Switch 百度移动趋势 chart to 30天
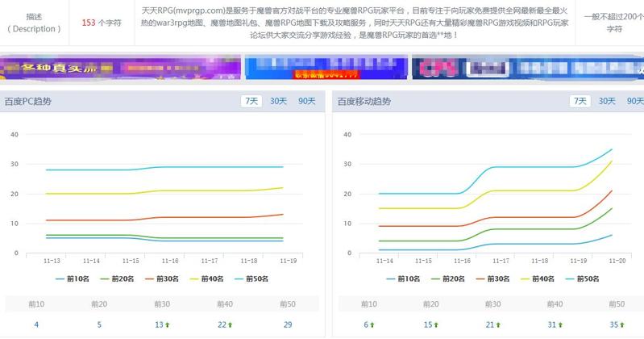This screenshot has width=644, height=339. (607, 101)
